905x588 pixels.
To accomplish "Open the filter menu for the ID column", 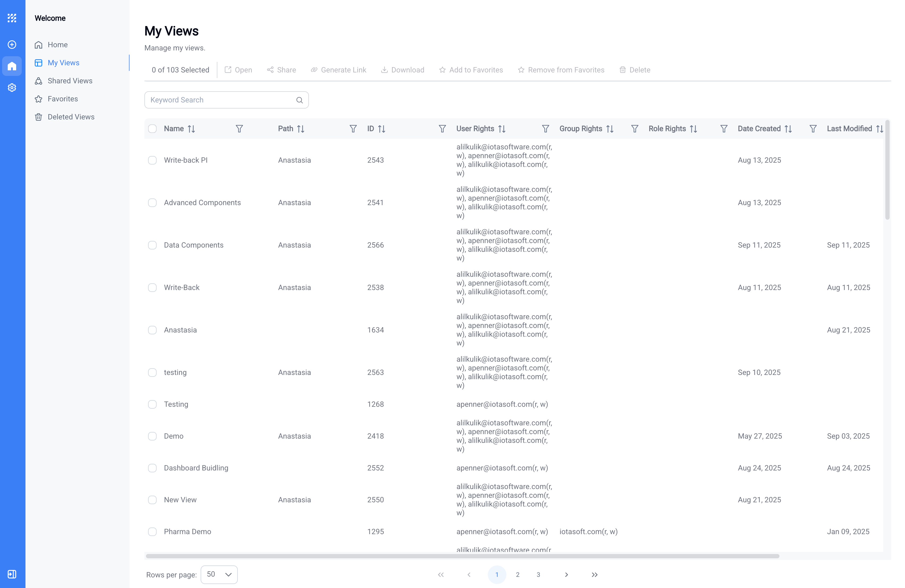I will click(x=442, y=128).
